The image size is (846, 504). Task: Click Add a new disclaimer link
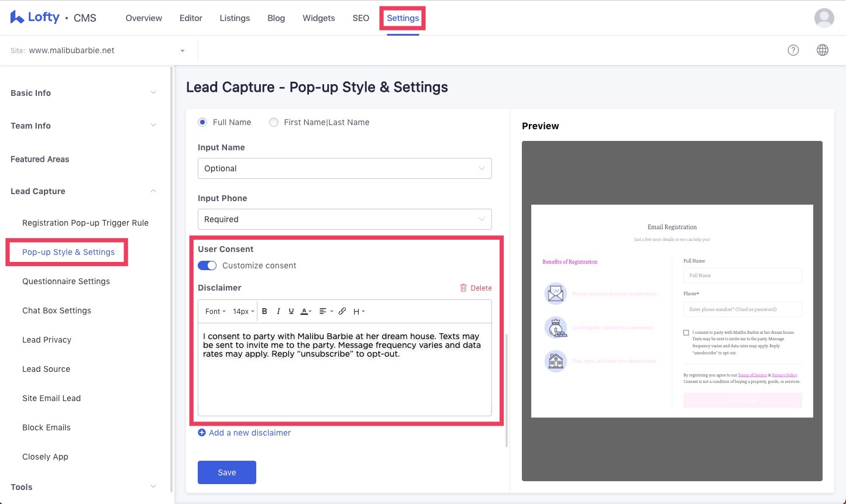tap(250, 433)
